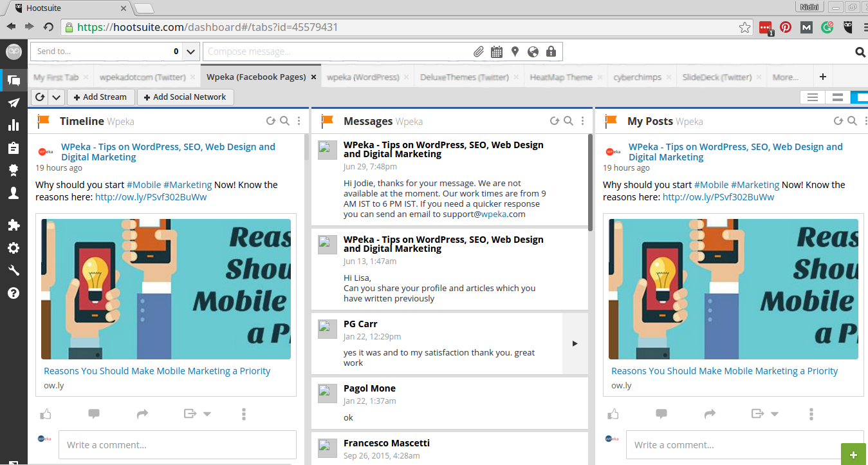Refresh the Timeline stream
Viewport: 868px width, 465px height.
(x=270, y=120)
